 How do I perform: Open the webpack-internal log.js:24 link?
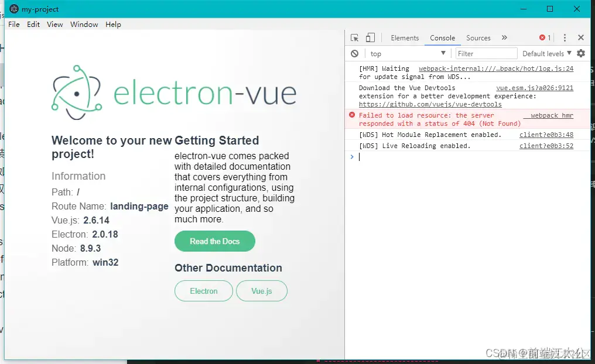point(496,68)
